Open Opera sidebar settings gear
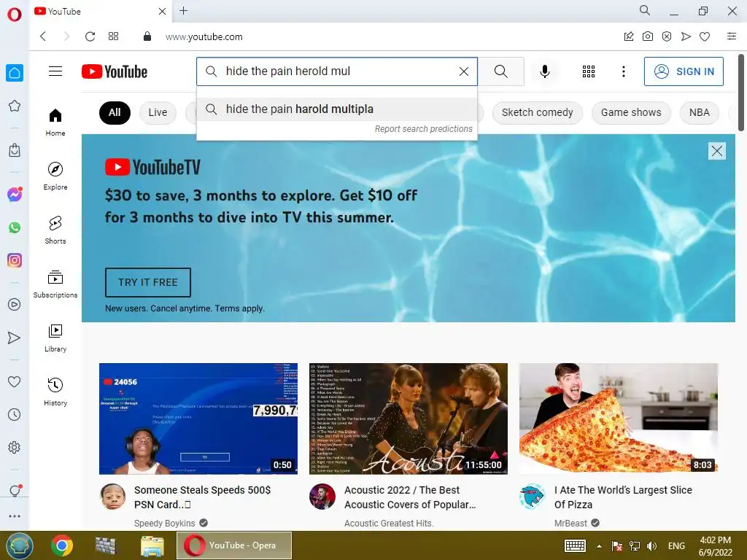 [x=15, y=448]
